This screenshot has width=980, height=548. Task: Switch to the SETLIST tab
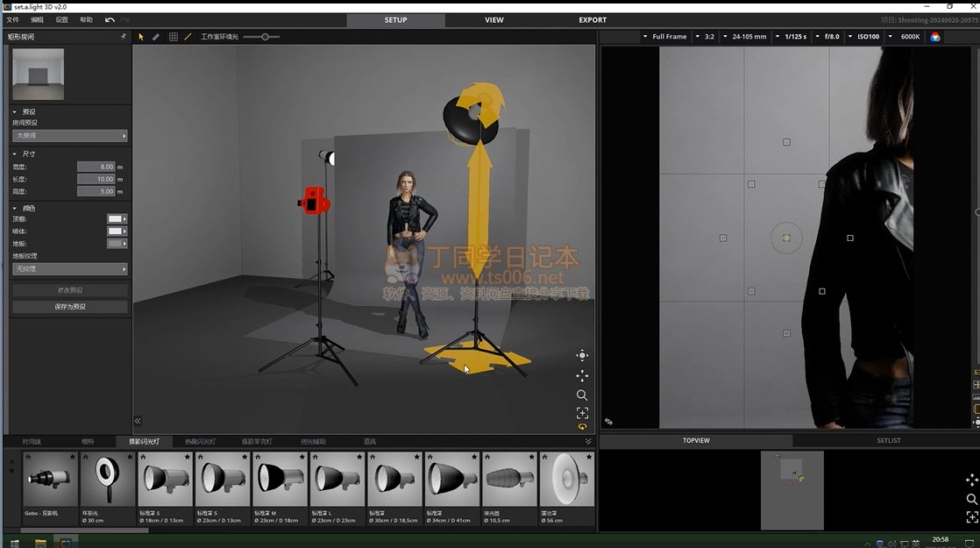tap(888, 440)
